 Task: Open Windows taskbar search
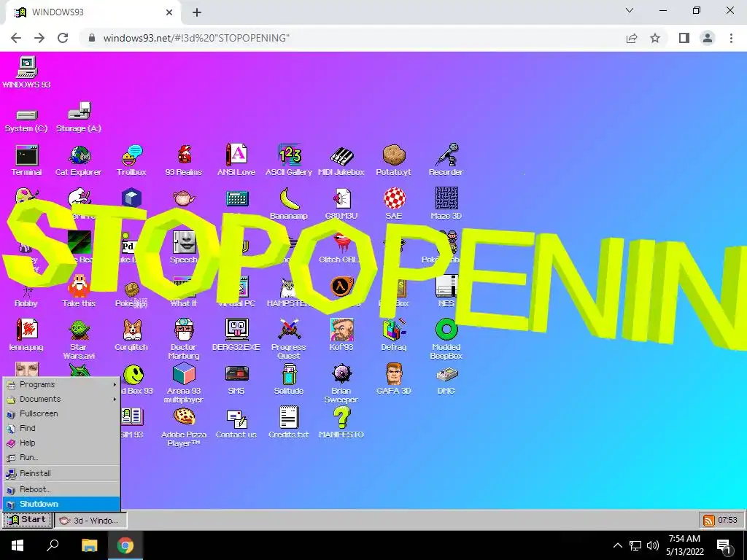(x=53, y=545)
